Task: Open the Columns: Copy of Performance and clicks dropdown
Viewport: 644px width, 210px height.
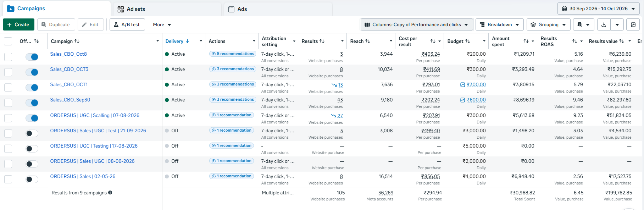Action: point(417,24)
